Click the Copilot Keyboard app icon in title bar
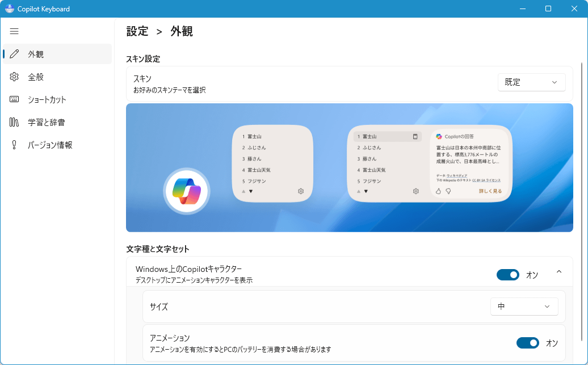The image size is (588, 365). (x=10, y=9)
